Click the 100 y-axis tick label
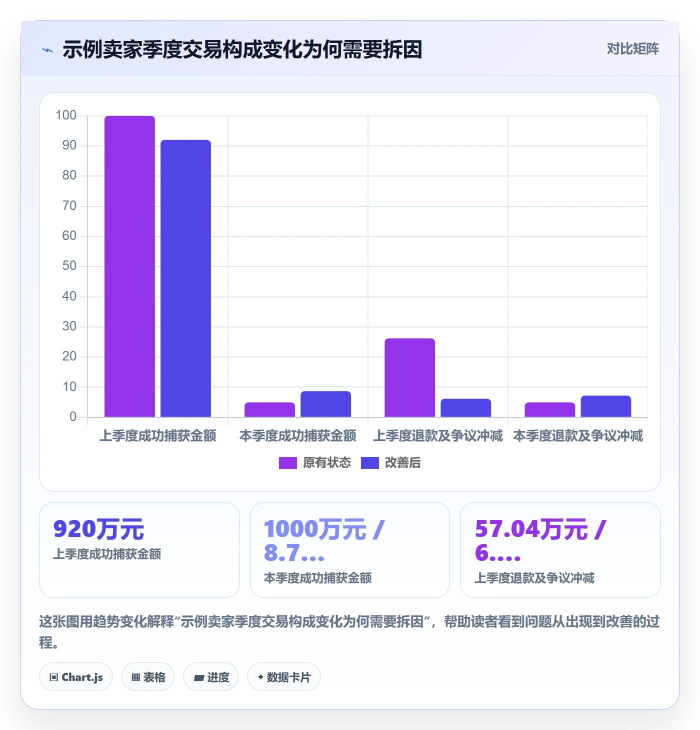This screenshot has height=730, width=700. (x=66, y=115)
